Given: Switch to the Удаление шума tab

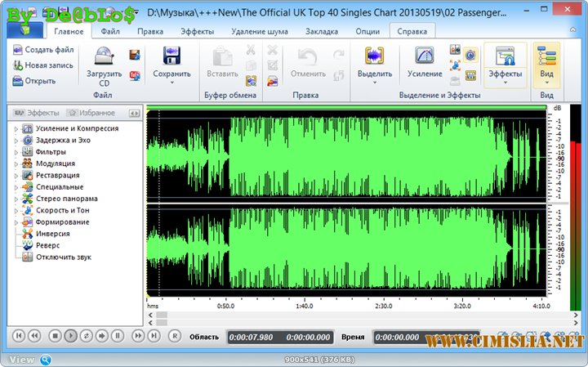Looking at the screenshot, I should click(x=258, y=31).
